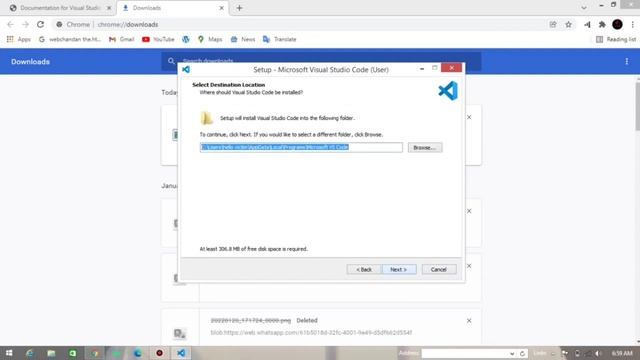
Task: Reload the Chrome downloads page
Action: (40, 24)
